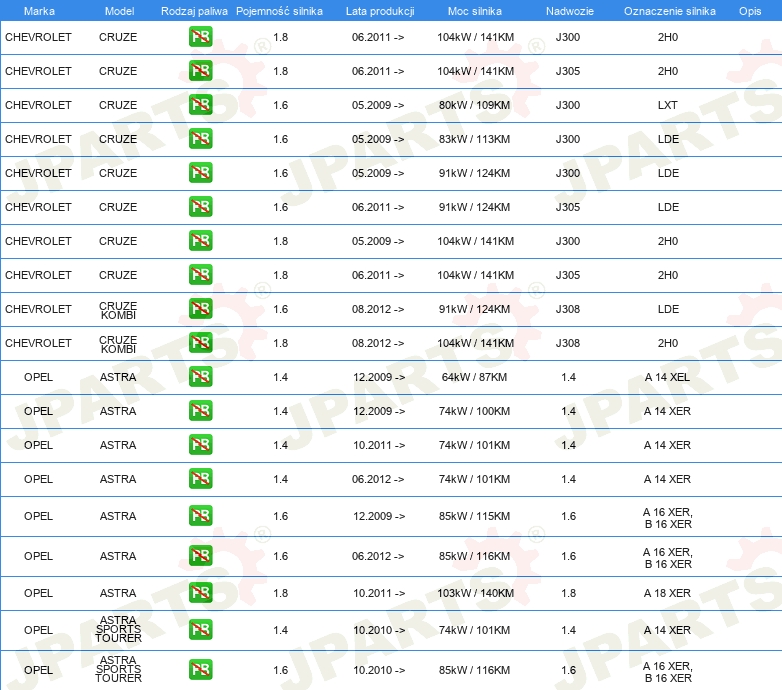This screenshot has height=690, width=782.
Task: Select the fuel icon for Cruze 91kW 05.2009 J300
Action: pyautogui.click(x=200, y=172)
